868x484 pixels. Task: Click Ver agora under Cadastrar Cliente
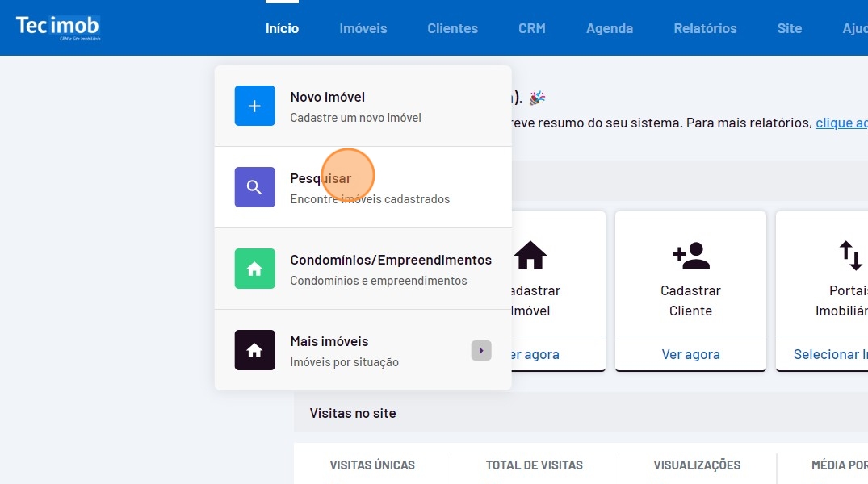click(x=690, y=354)
